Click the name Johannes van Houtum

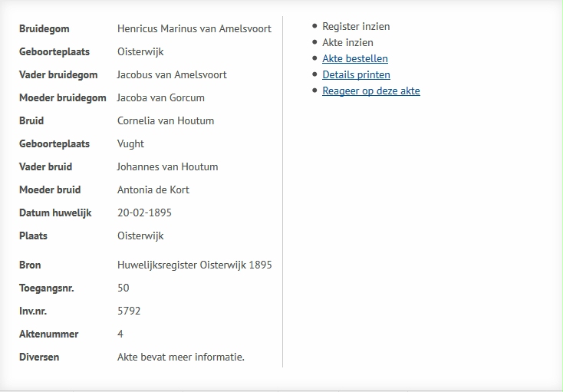click(x=167, y=166)
